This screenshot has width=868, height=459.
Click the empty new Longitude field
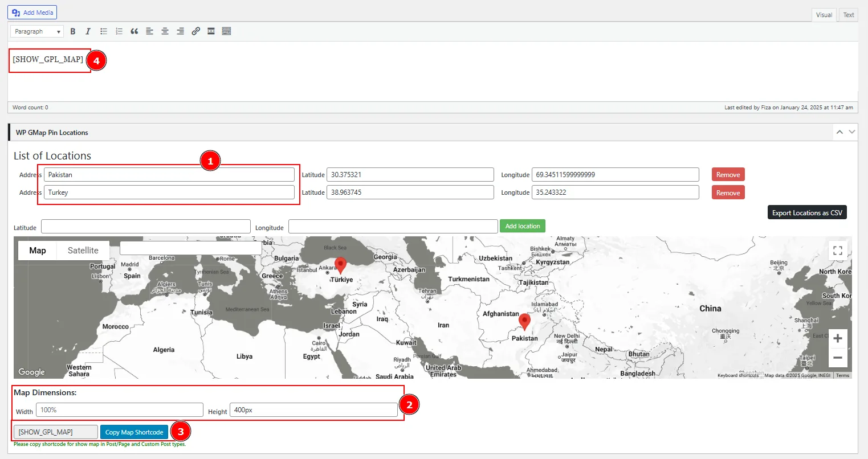(x=393, y=227)
